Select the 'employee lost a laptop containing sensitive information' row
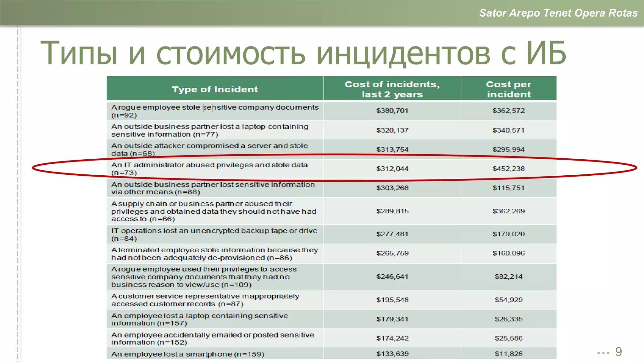The image size is (644, 362). (199, 319)
